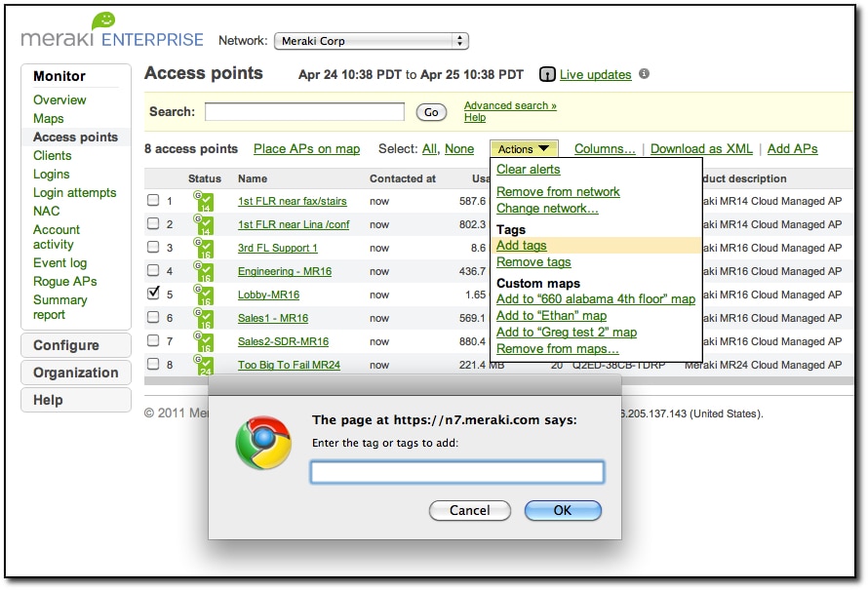Screen dimensions: 868x590
Task: Open Rogue APs in the sidebar
Action: click(64, 281)
